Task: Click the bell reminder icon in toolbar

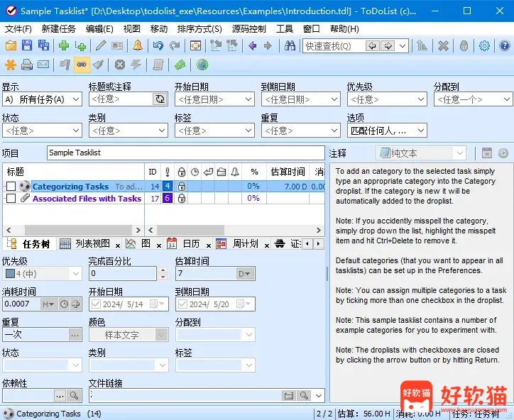Action: 138,45
